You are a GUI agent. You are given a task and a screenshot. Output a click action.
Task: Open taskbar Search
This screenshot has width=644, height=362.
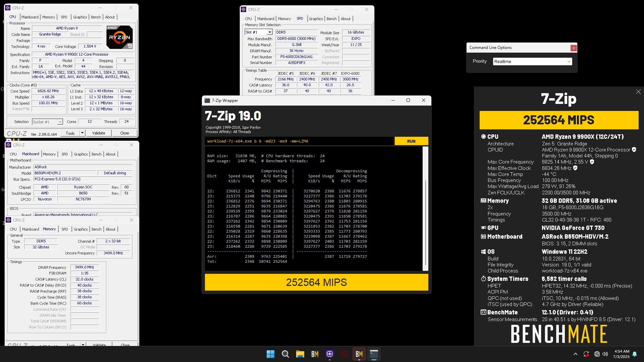pyautogui.click(x=285, y=354)
